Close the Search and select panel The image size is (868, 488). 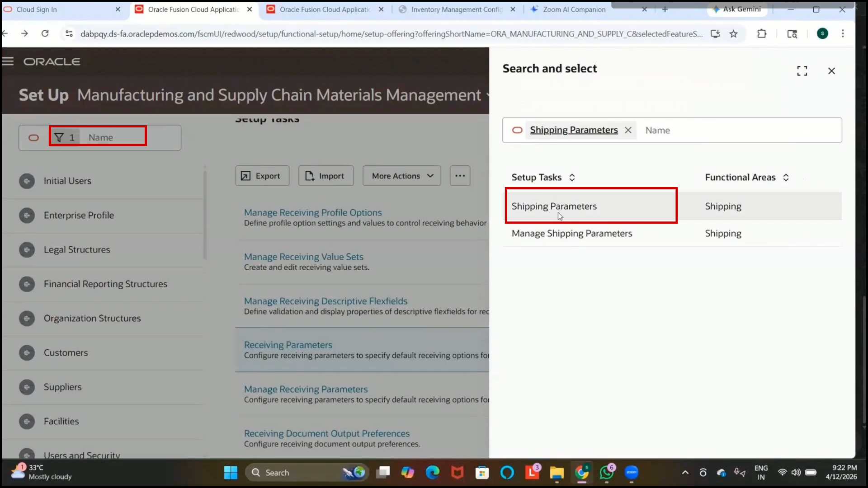tap(831, 71)
